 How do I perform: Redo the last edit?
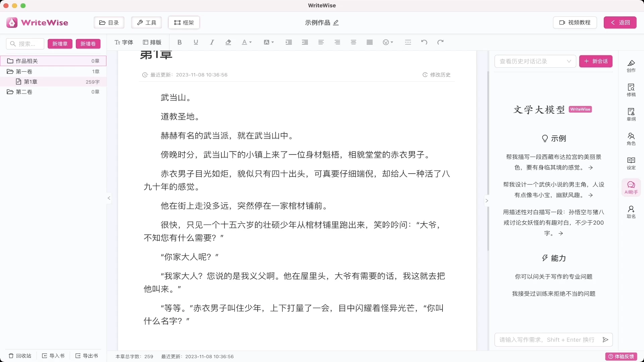point(440,42)
